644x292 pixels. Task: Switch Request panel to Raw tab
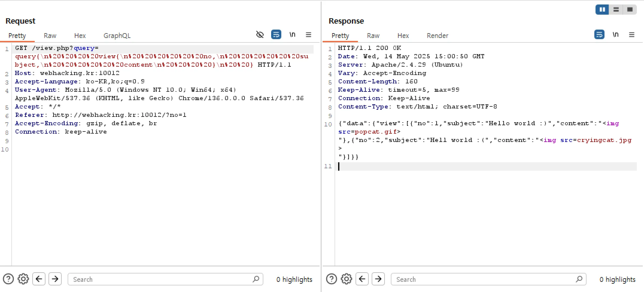coord(50,36)
